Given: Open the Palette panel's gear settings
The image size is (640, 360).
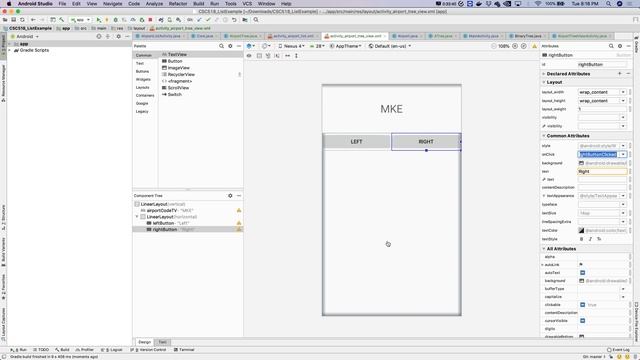Looking at the screenshot, I should (x=230, y=46).
